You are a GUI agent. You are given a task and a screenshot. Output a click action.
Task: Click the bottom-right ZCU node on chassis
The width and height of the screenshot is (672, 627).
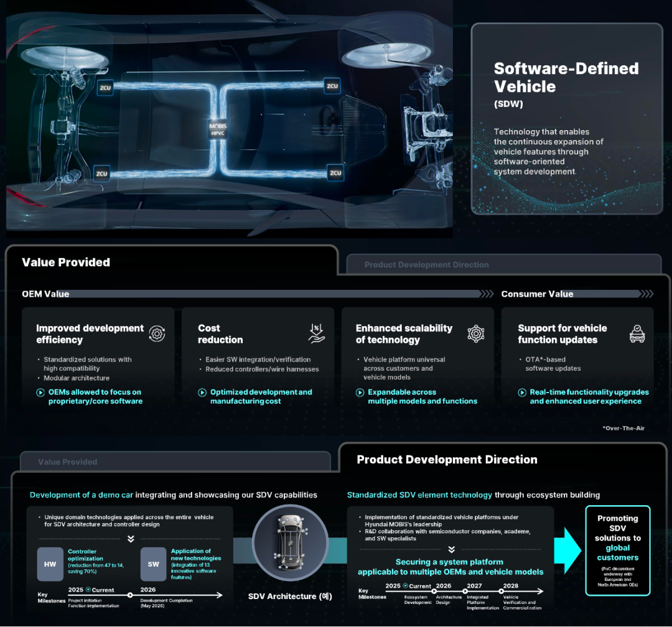click(x=335, y=173)
